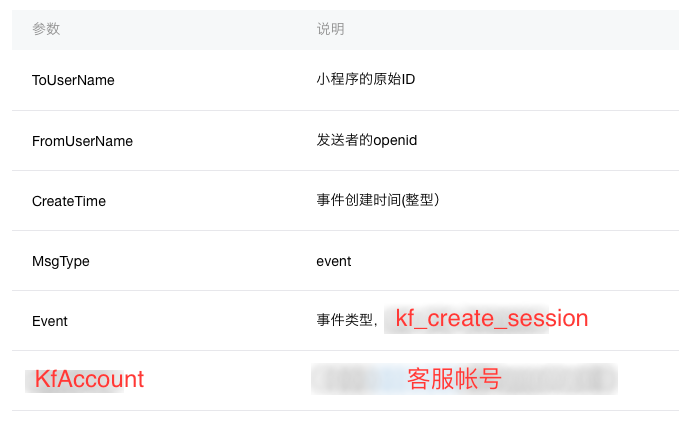
Task: Click the 说明 column header
Action: coord(330,29)
